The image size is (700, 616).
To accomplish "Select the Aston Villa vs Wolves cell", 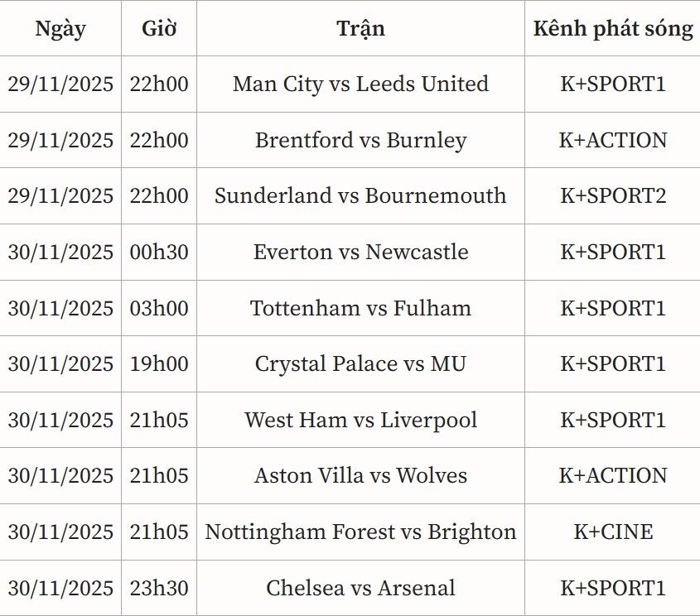I will [360, 476].
